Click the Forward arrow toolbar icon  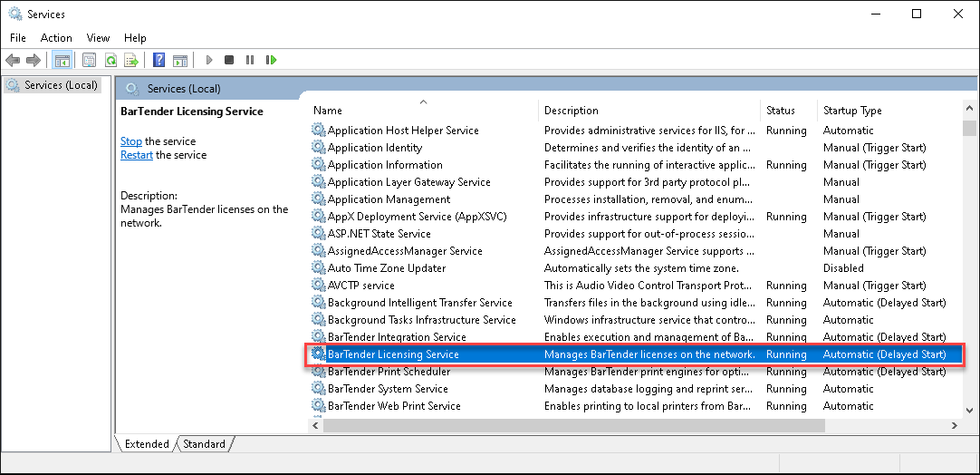pos(34,60)
